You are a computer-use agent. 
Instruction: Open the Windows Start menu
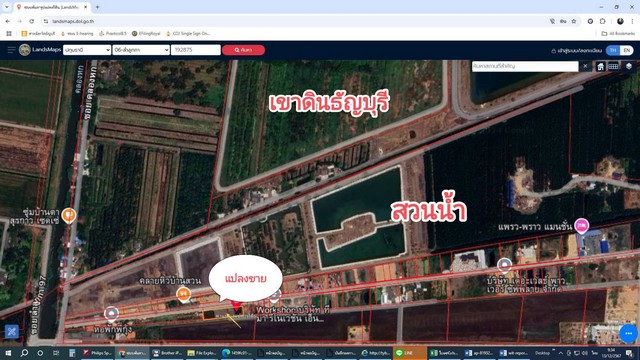tap(8, 353)
